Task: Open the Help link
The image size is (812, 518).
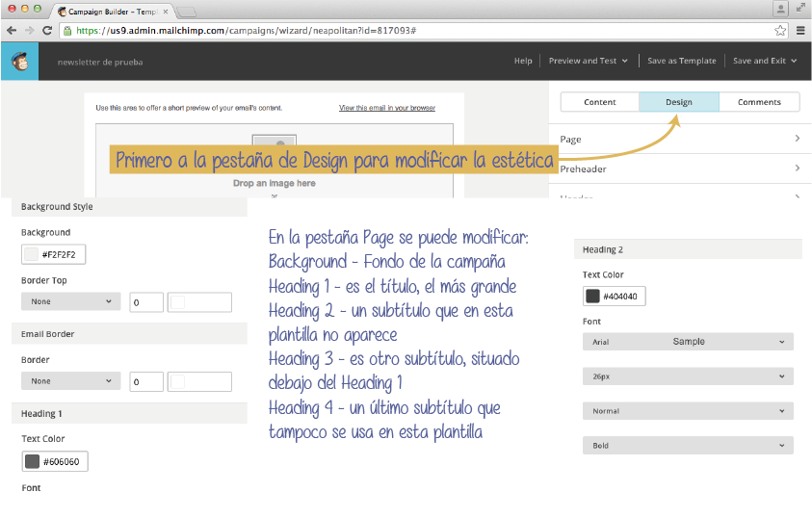Action: pyautogui.click(x=523, y=61)
